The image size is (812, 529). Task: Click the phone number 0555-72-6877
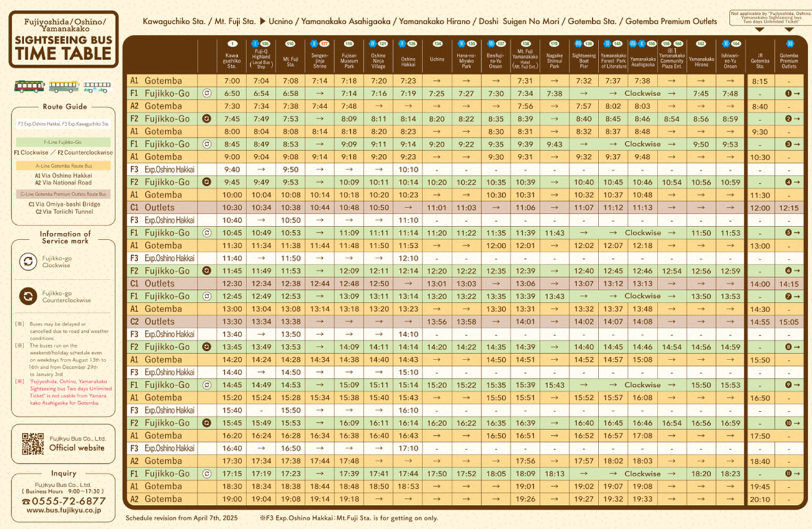pos(69,500)
